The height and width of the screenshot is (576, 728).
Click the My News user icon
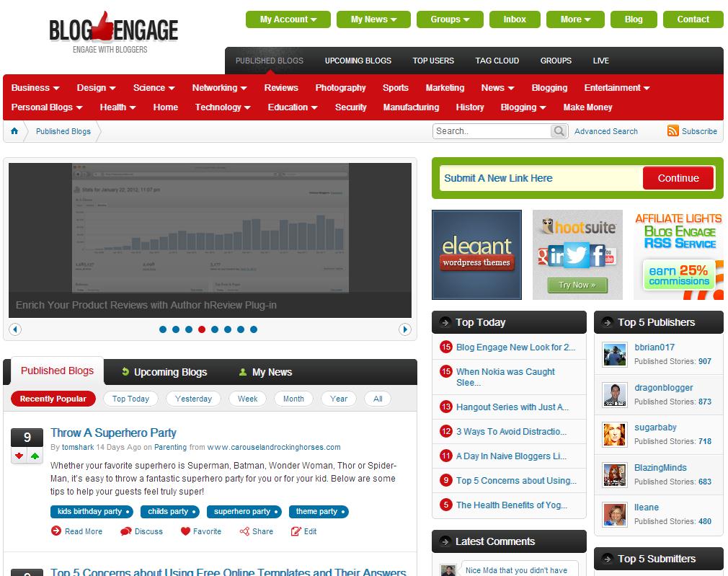242,372
